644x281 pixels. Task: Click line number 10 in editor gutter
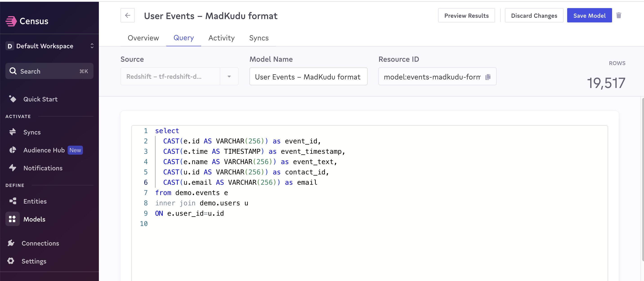[144, 224]
